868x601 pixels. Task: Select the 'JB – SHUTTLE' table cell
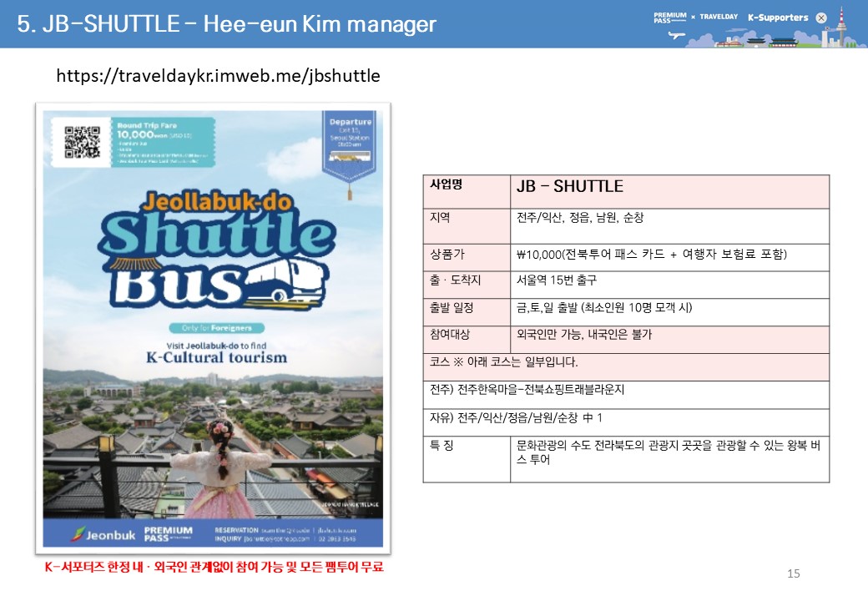(x=670, y=192)
